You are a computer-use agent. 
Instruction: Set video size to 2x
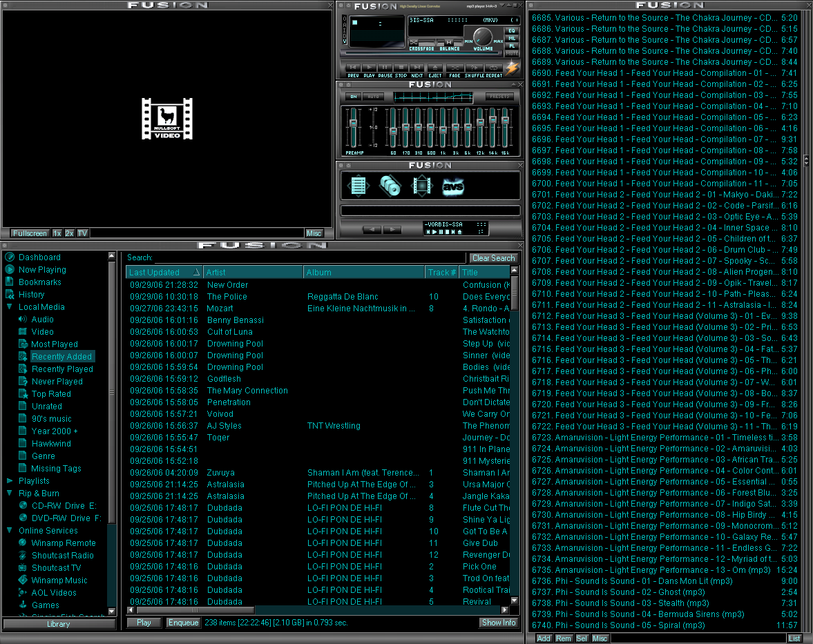point(70,233)
